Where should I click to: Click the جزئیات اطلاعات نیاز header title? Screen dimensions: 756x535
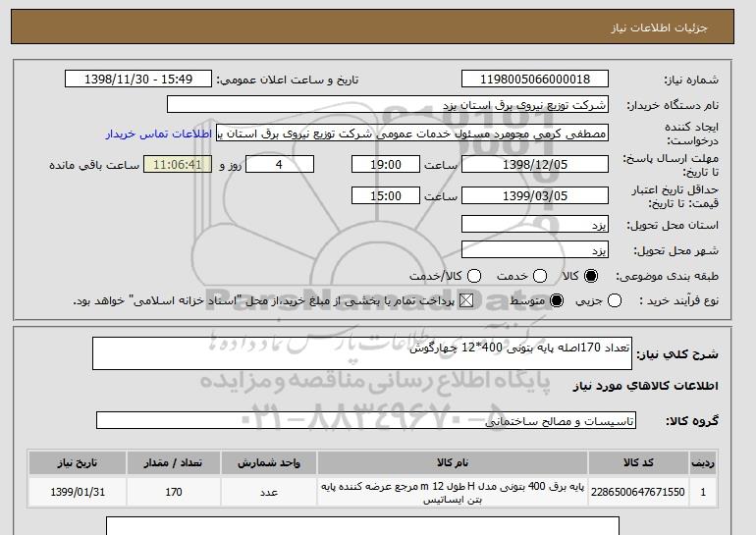[x=659, y=27]
